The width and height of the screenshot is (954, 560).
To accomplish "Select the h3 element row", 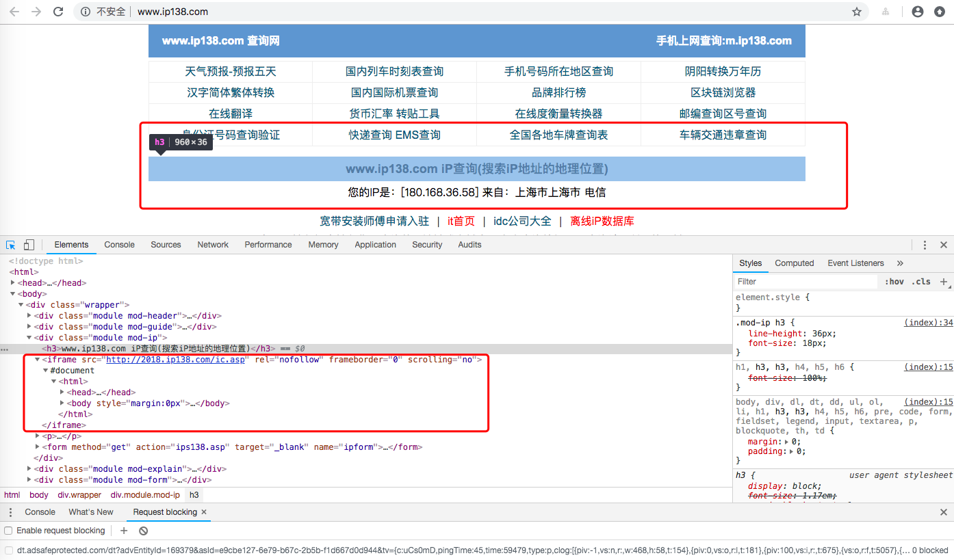I will tap(366, 349).
